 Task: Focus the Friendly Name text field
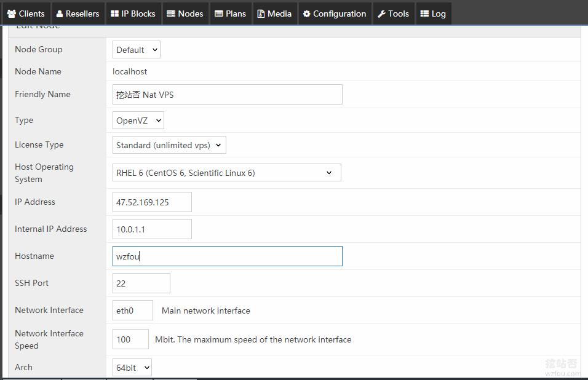(x=227, y=95)
